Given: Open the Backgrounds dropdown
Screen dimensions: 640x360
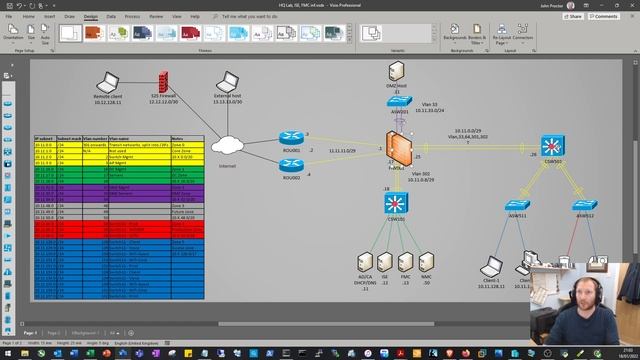Looking at the screenshot, I should pyautogui.click(x=455, y=33).
